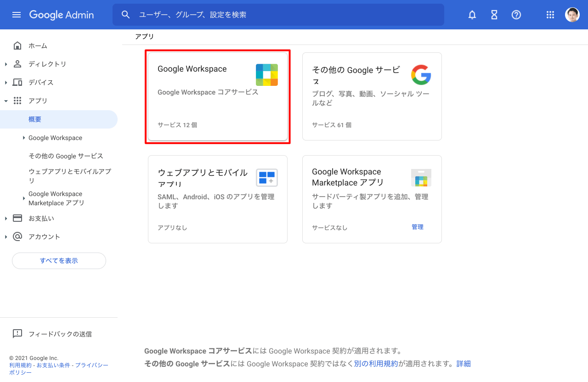The width and height of the screenshot is (588, 382).
Task: Open the Google Workspace Marketplace アプリ card title
Action: (x=348, y=177)
